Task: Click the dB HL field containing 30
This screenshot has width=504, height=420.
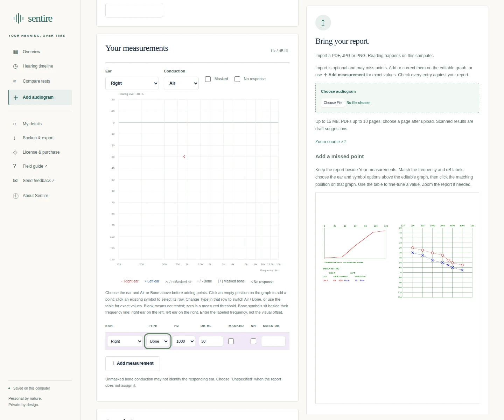Action: pyautogui.click(x=211, y=341)
